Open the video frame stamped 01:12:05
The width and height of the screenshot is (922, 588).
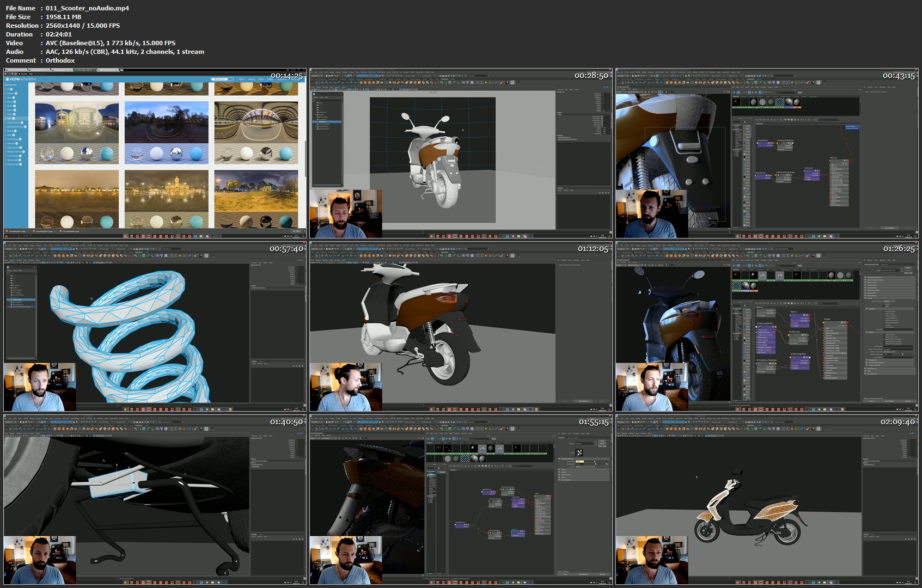[x=461, y=327]
